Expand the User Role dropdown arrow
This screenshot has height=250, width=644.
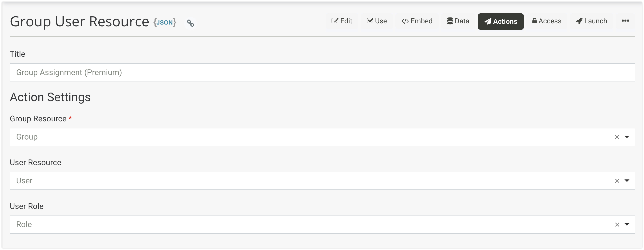pos(627,224)
